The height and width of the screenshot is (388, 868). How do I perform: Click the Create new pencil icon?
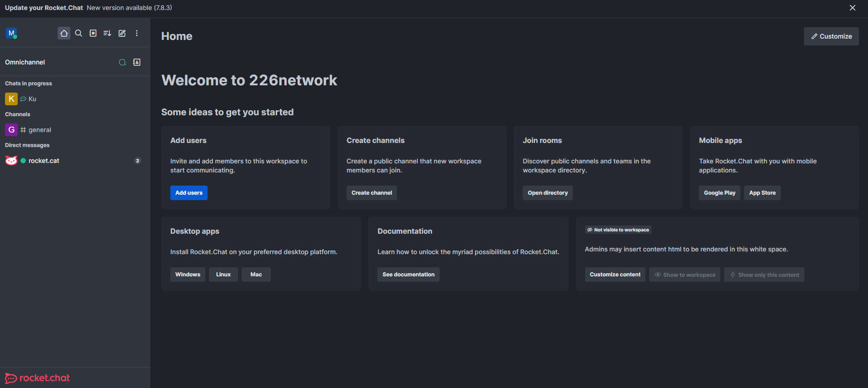(122, 33)
